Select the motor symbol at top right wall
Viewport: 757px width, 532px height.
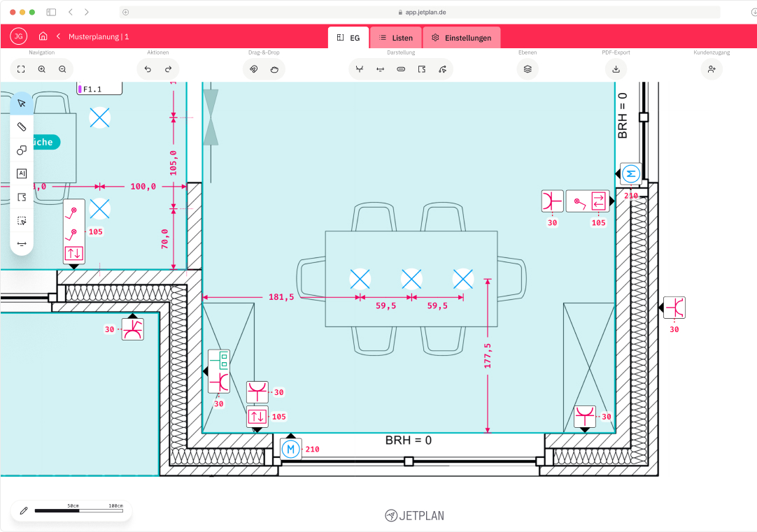[x=630, y=173]
